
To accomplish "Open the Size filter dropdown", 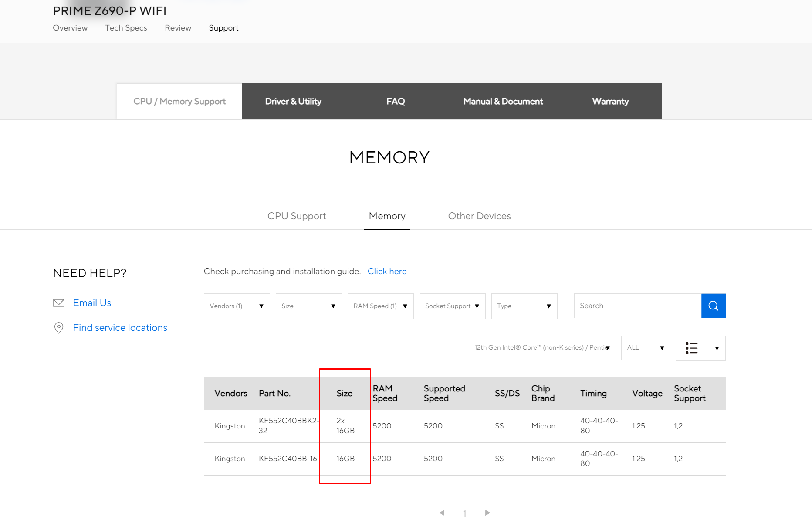I will click(x=309, y=306).
